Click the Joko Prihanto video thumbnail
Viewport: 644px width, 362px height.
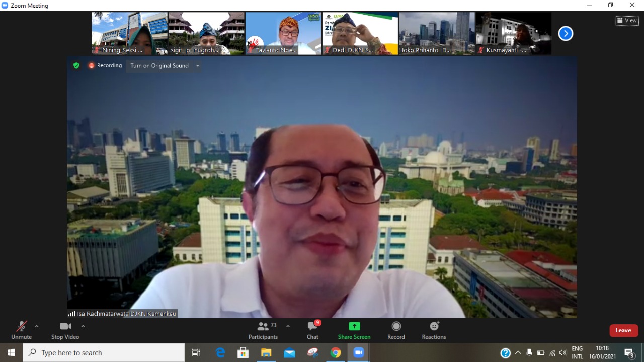tap(437, 33)
